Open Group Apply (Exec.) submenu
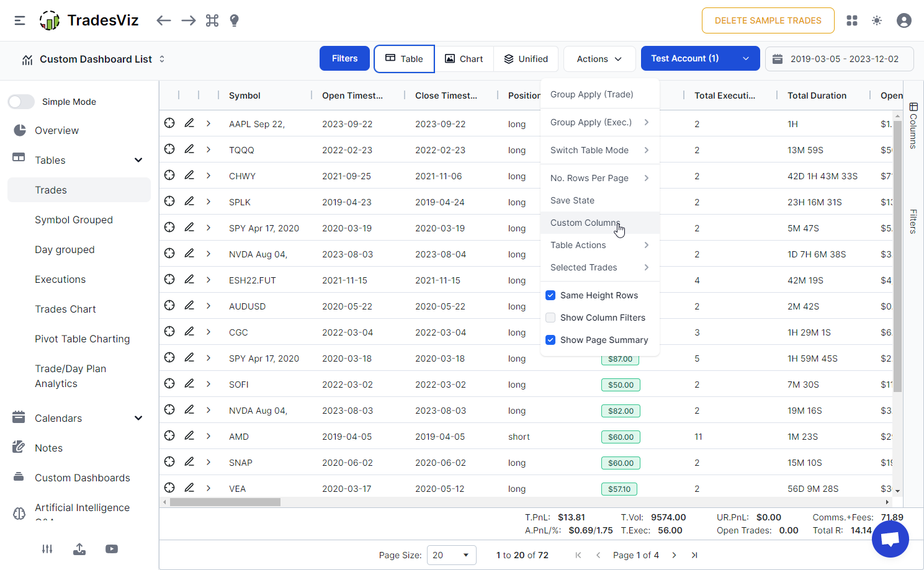The height and width of the screenshot is (570, 924). point(599,122)
